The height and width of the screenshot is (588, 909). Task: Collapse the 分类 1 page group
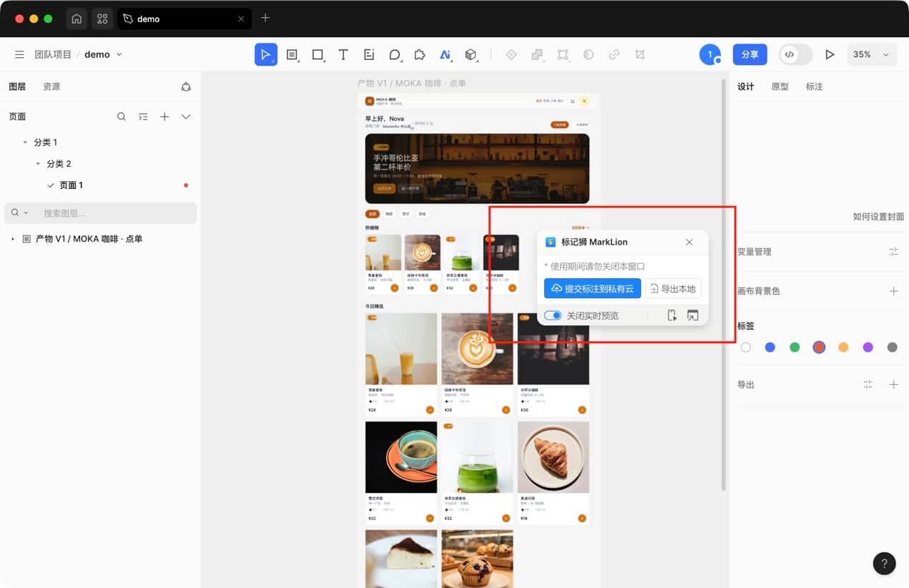click(x=25, y=142)
